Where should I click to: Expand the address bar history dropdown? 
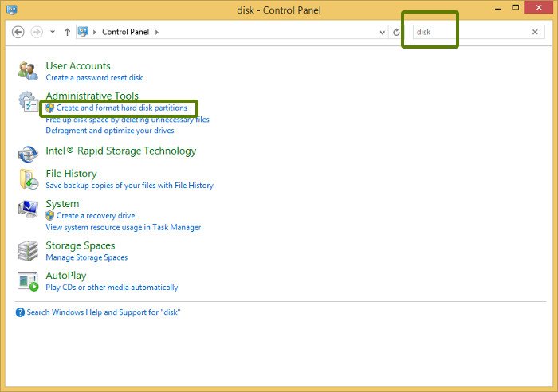383,32
